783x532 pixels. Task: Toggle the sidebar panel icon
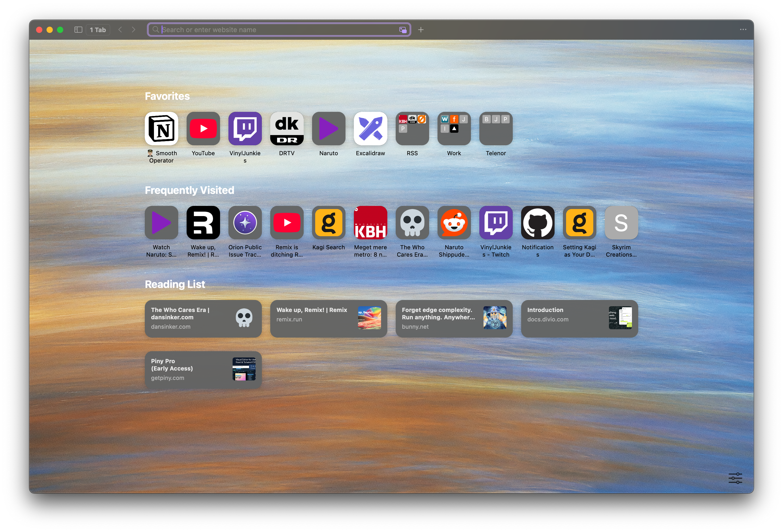point(78,30)
